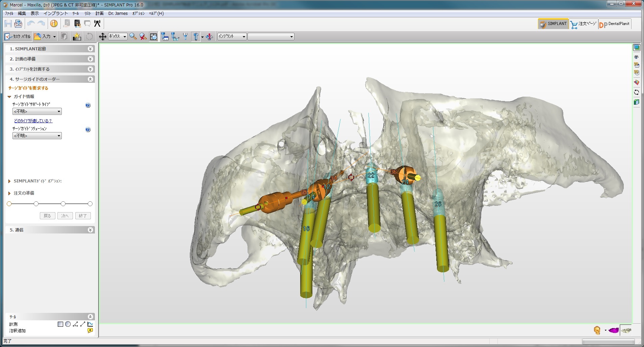This screenshot has height=347, width=644.
Task: Click the magnifier with red X unzoom icon
Action: coord(143,36)
